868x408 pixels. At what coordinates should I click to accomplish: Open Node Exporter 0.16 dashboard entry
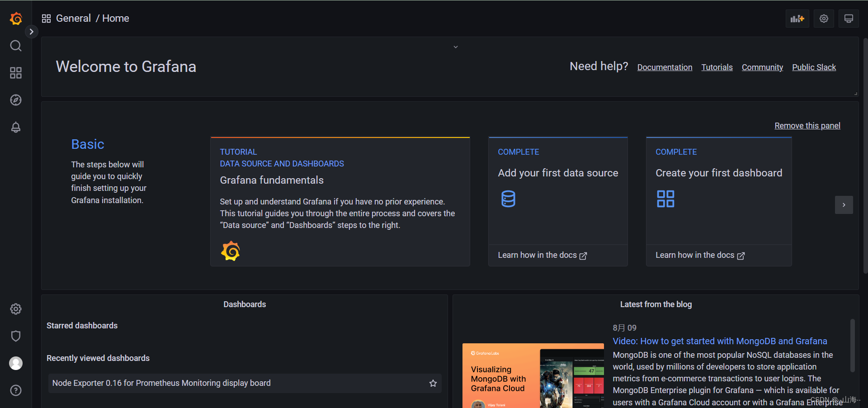click(x=245, y=383)
